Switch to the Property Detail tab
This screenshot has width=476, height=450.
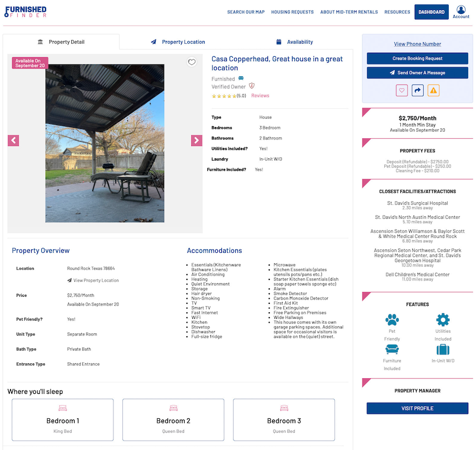coord(61,42)
